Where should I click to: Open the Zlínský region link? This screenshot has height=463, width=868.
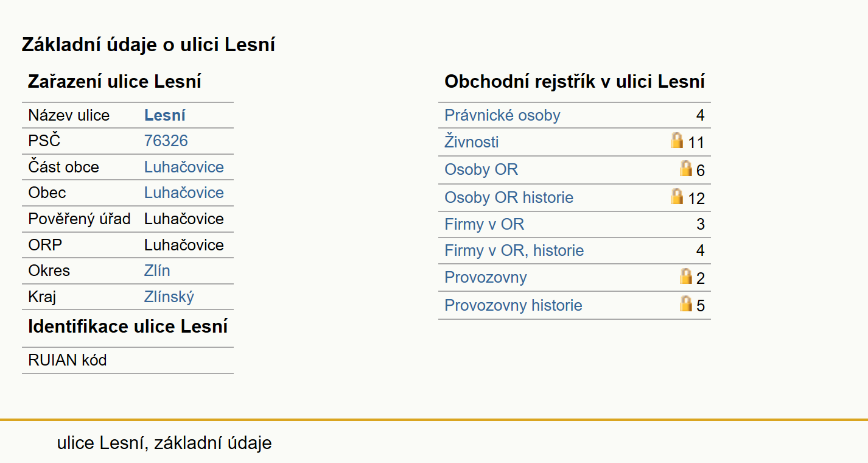(x=169, y=297)
